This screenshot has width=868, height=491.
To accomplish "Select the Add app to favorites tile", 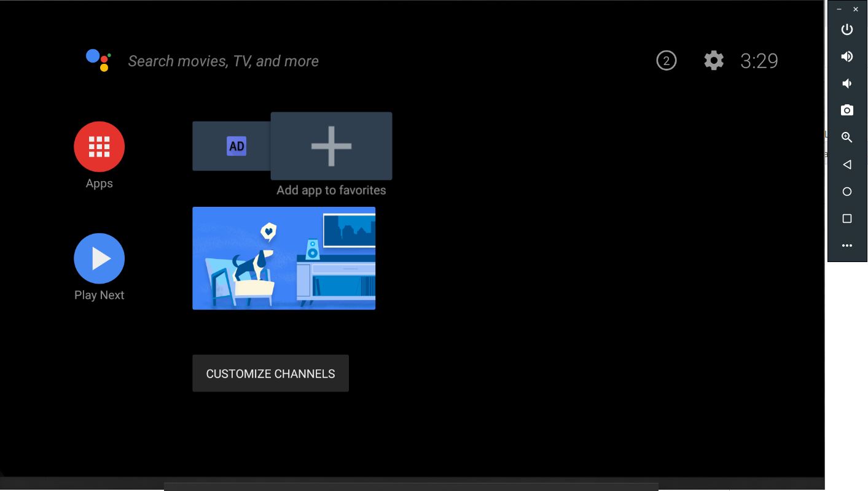I will [330, 145].
